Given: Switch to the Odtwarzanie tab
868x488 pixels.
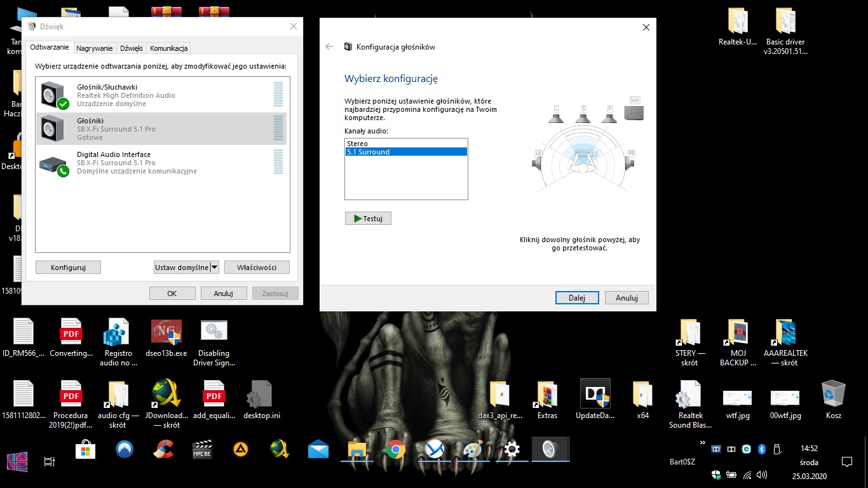Looking at the screenshot, I should click(x=50, y=48).
